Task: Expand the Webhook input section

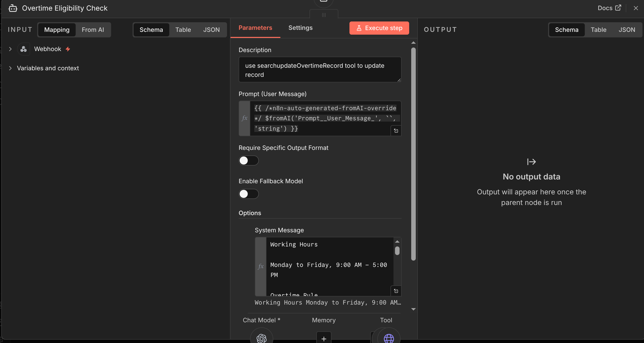Action: tap(10, 49)
